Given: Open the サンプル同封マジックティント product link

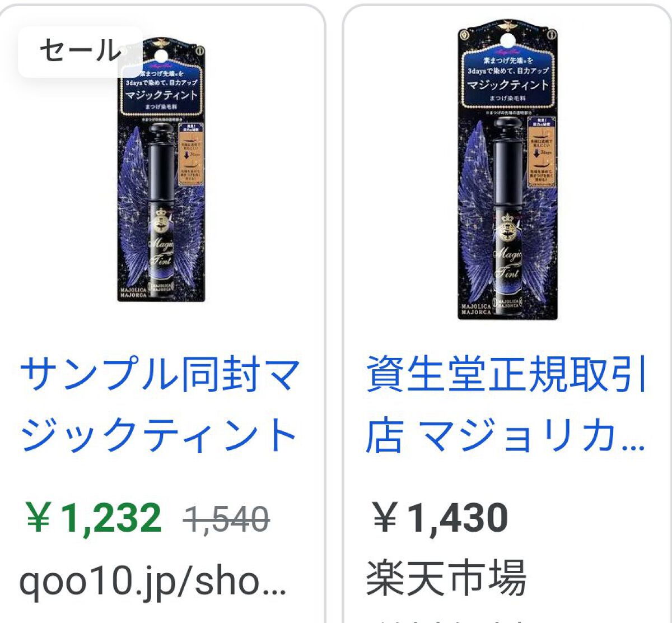Looking at the screenshot, I should pyautogui.click(x=160, y=404).
